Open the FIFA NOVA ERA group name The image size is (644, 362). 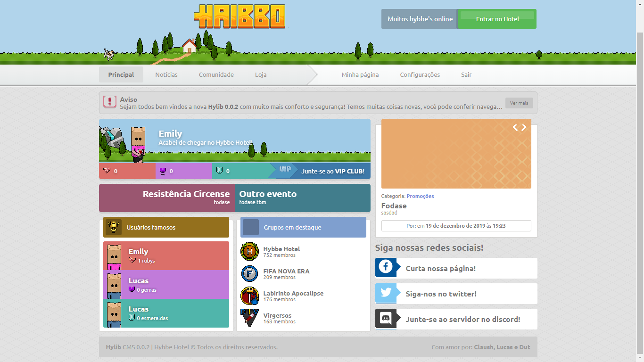(x=286, y=271)
